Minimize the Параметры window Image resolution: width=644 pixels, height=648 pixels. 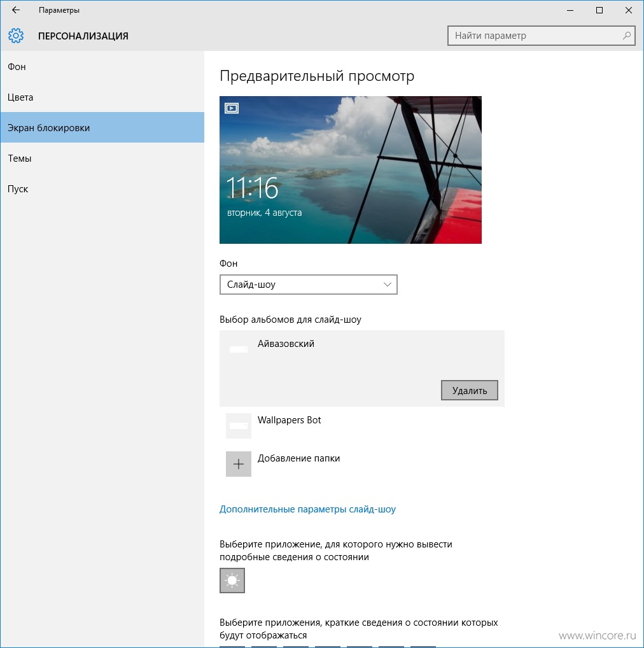570,10
